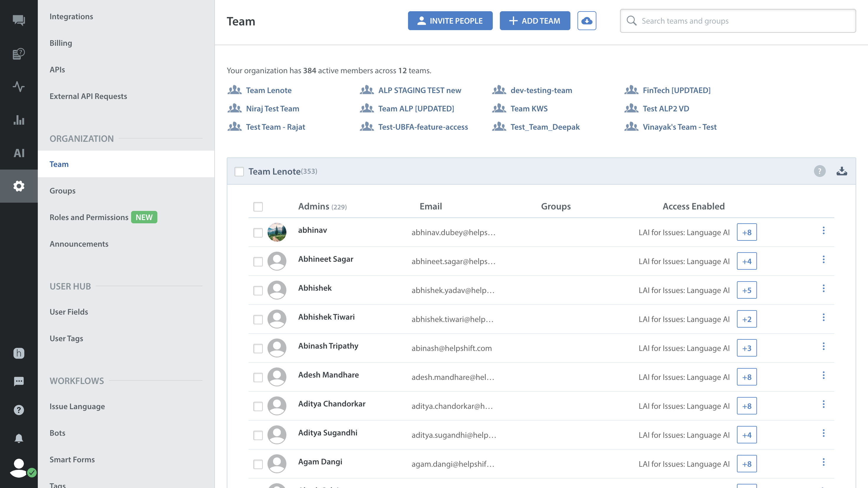
Task: Expand the +8 access list for abhinav
Action: pyautogui.click(x=746, y=232)
